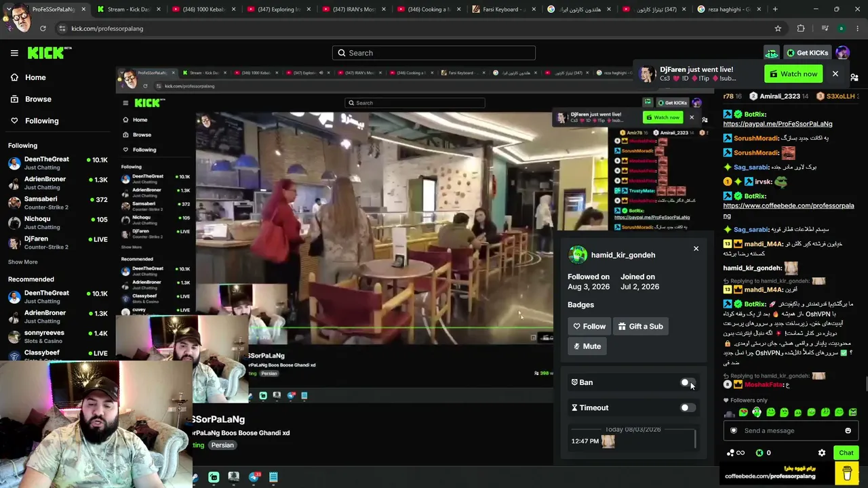Screen dimensions: 868x488
Task: Pick the heart-eyes emote above message box
Action: coord(743,412)
